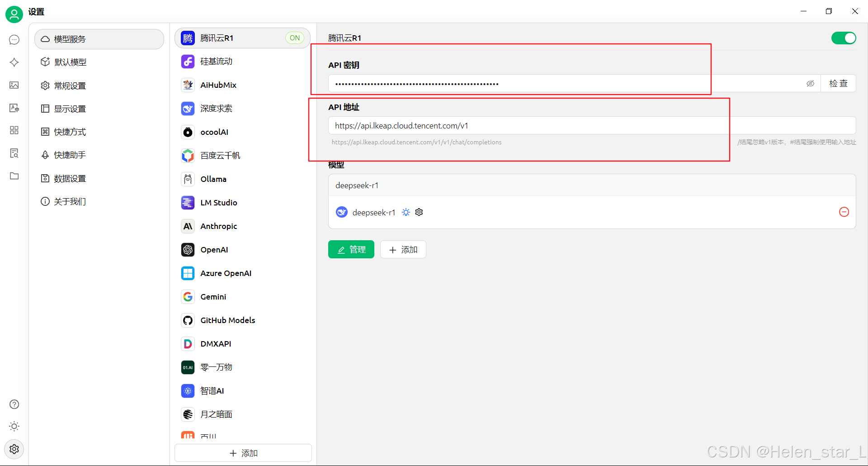Click 添加 provider button at list bottom

(243, 453)
